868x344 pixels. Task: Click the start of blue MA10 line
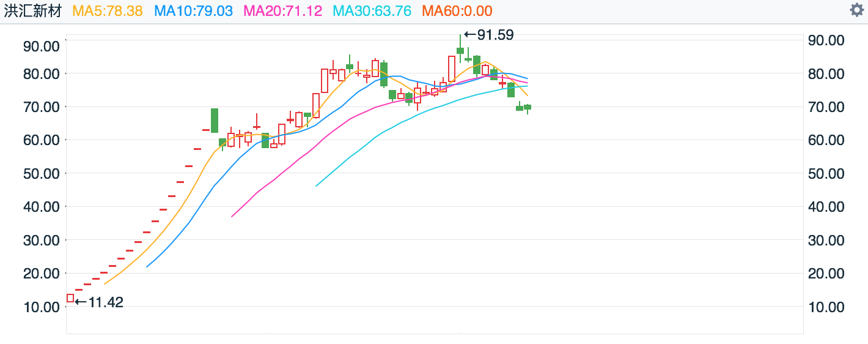click(147, 266)
